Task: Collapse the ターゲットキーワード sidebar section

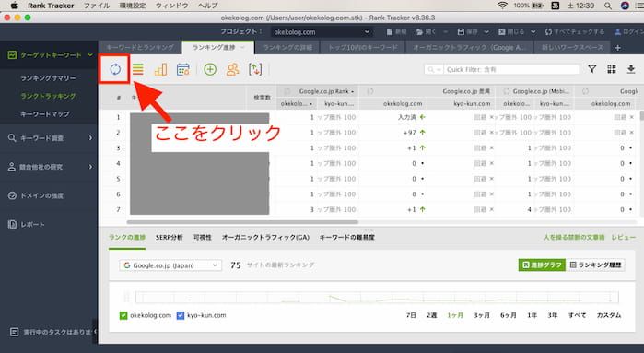Action: [90, 54]
